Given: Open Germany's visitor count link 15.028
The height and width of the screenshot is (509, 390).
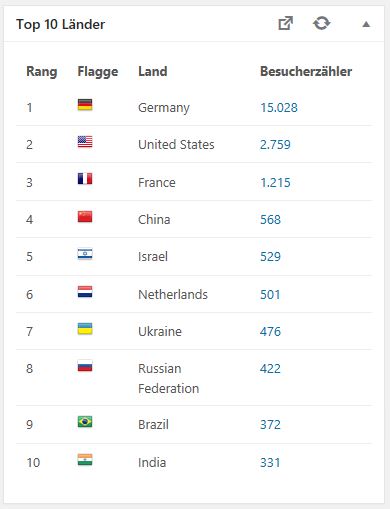Looking at the screenshot, I should pyautogui.click(x=279, y=108).
